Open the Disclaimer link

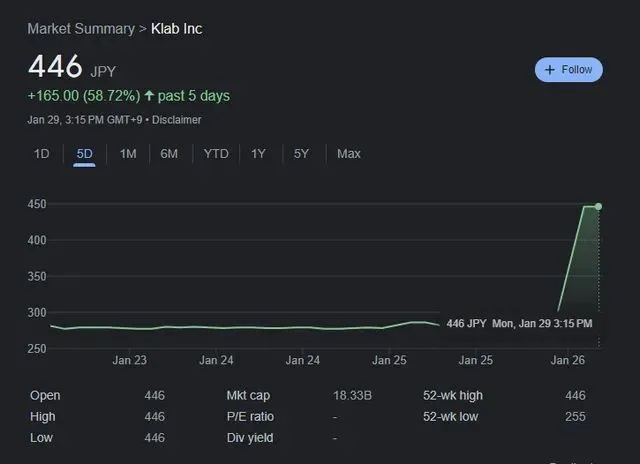[178, 120]
